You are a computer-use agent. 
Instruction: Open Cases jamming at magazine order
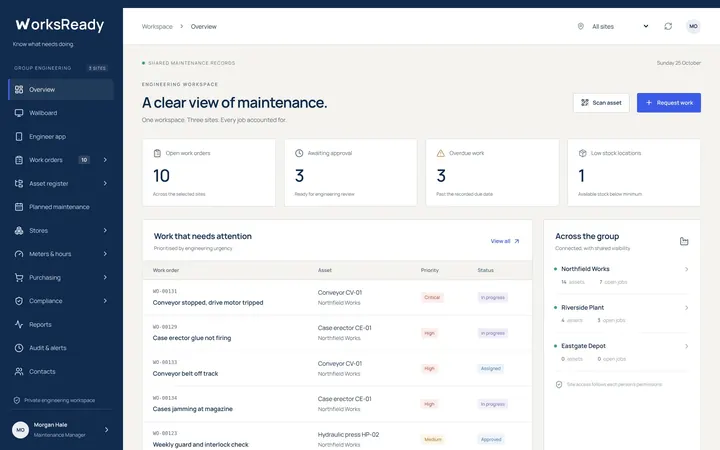click(192, 409)
